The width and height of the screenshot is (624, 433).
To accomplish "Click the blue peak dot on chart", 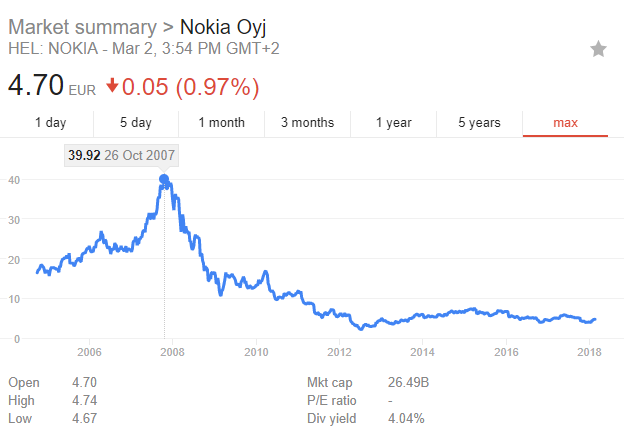I will pyautogui.click(x=164, y=180).
